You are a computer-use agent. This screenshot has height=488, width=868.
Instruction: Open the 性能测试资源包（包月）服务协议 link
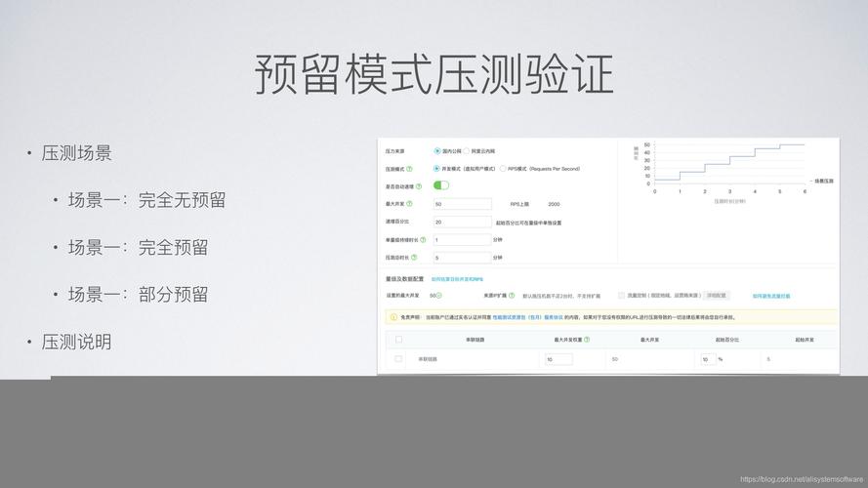coord(527,317)
